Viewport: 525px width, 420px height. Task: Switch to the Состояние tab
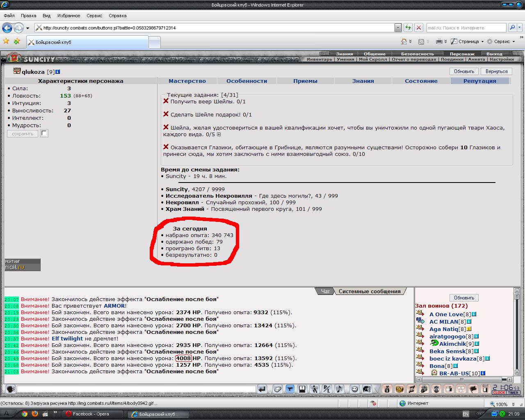coord(421,81)
